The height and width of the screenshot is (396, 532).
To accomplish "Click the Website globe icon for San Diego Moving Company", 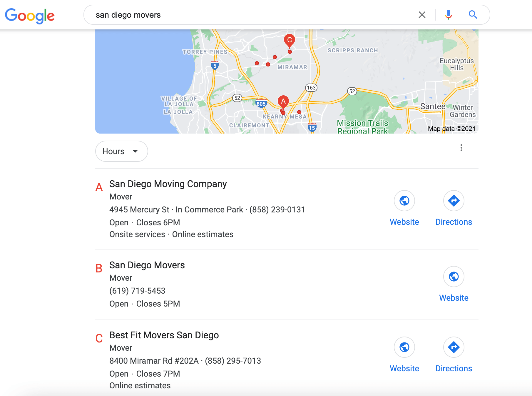I will [x=404, y=201].
